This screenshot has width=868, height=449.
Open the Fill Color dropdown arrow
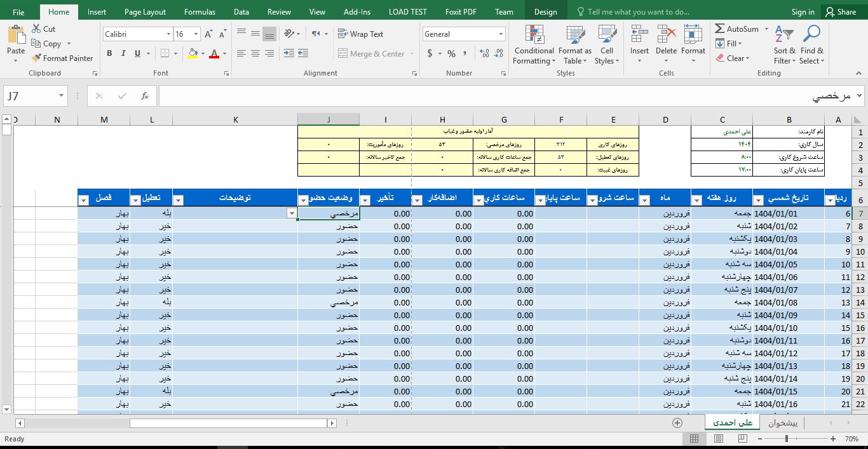click(203, 54)
